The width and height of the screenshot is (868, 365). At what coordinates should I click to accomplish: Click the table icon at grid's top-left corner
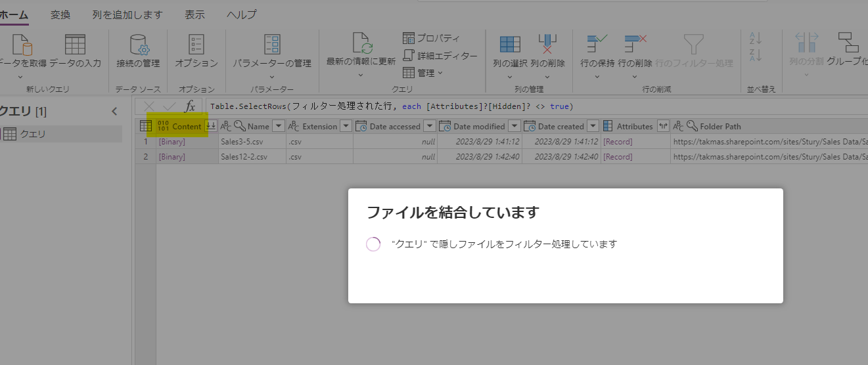tap(145, 126)
